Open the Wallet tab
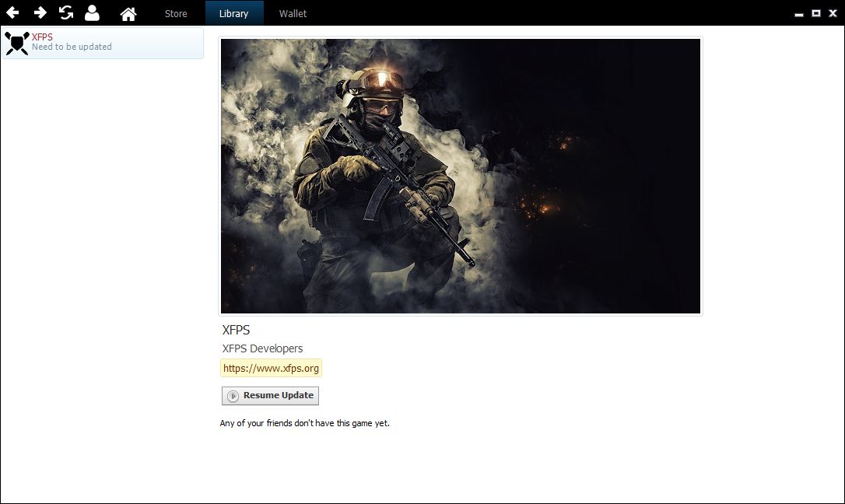 (x=293, y=13)
